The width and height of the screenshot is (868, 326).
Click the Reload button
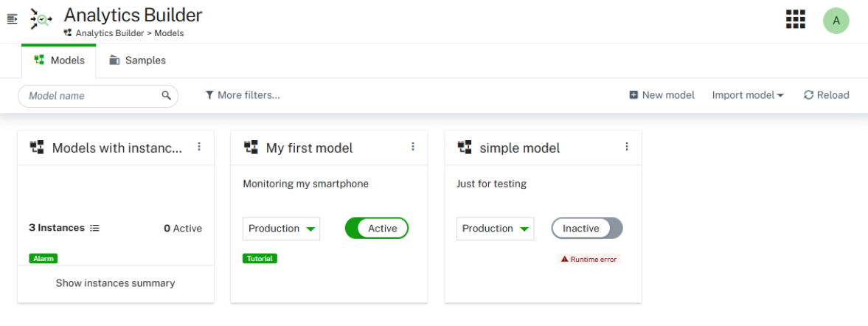click(x=827, y=95)
